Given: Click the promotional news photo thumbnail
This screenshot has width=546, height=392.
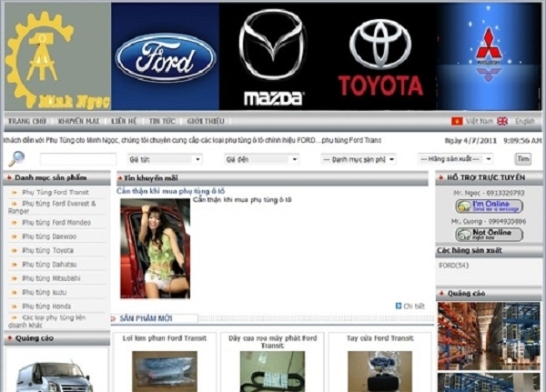Looking at the screenshot, I should (156, 248).
